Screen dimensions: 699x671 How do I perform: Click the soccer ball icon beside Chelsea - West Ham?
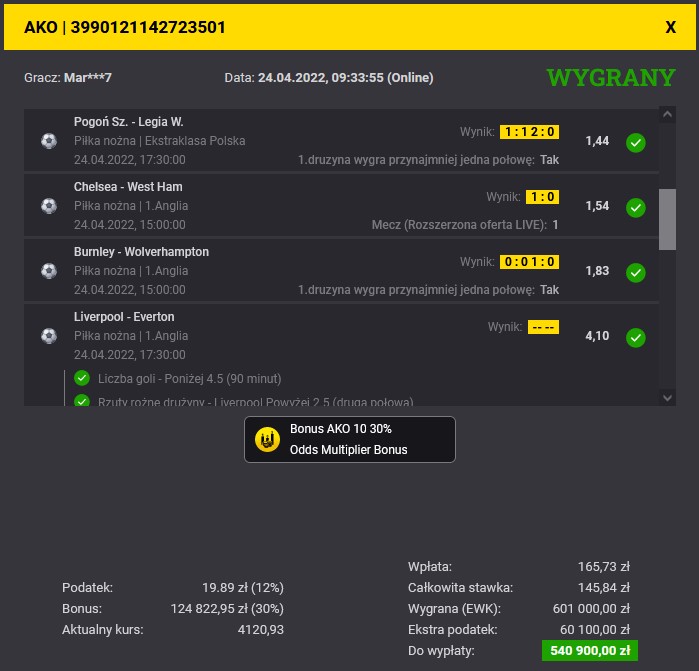click(x=49, y=206)
